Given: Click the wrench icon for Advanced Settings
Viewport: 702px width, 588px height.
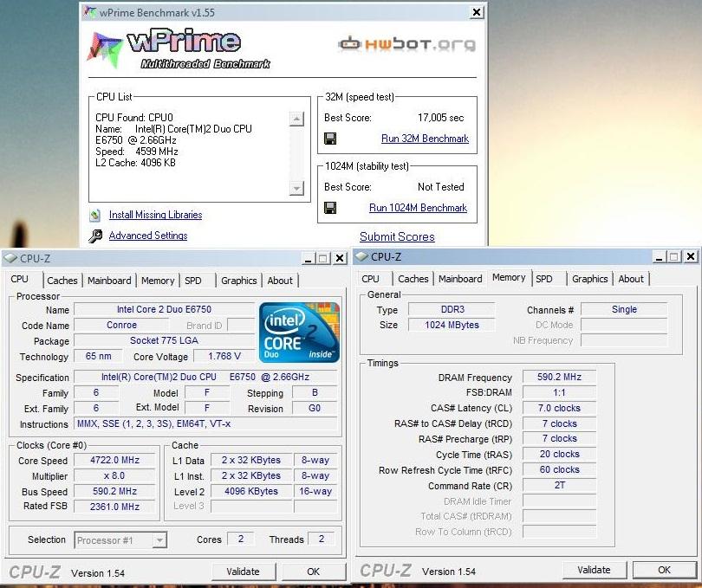Looking at the screenshot, I should [95, 236].
